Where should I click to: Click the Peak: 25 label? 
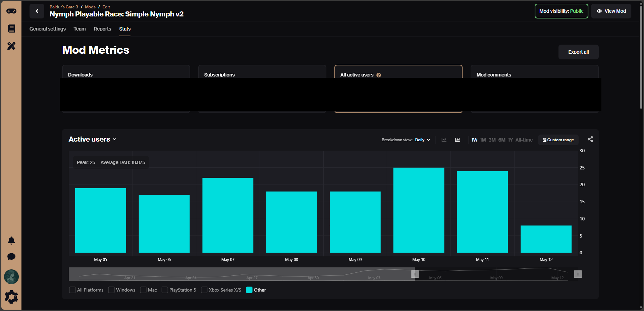pyautogui.click(x=86, y=162)
